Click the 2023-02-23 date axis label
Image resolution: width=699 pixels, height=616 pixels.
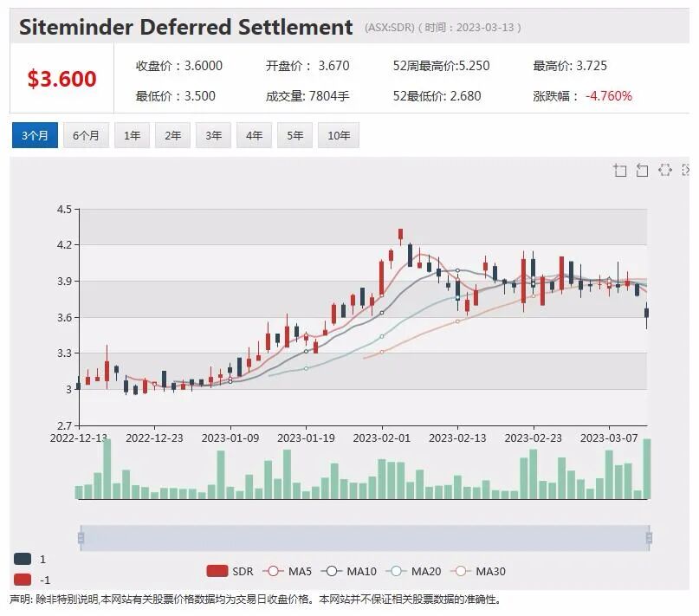[534, 438]
